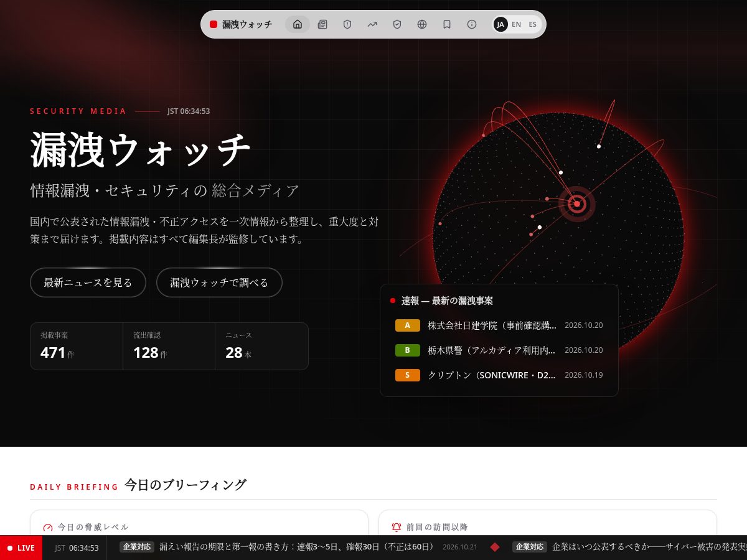The image size is (747, 560).
Task: Click the 速報 — 最新の漏洩事案 heading
Action: [447, 301]
